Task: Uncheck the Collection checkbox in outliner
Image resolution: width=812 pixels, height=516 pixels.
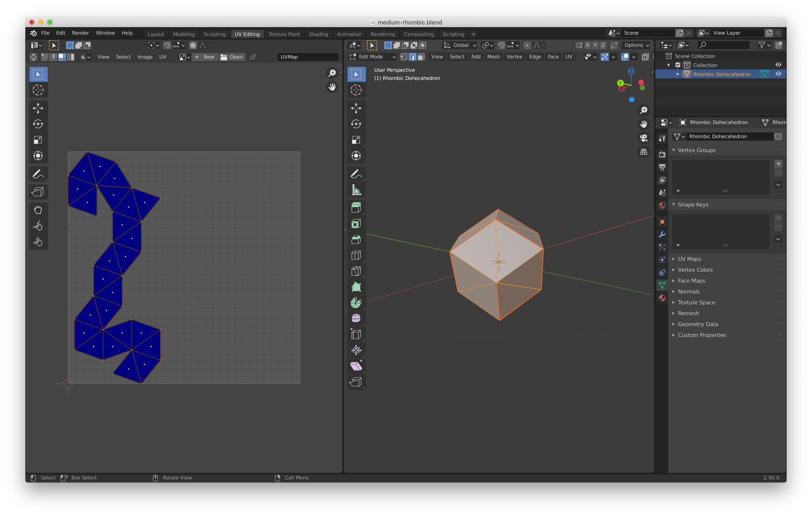Action: pyautogui.click(x=678, y=65)
